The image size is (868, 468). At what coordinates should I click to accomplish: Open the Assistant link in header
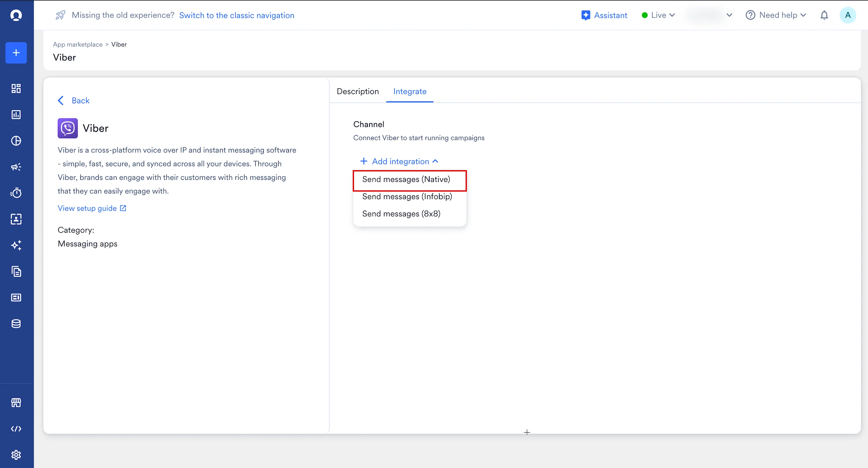610,15
